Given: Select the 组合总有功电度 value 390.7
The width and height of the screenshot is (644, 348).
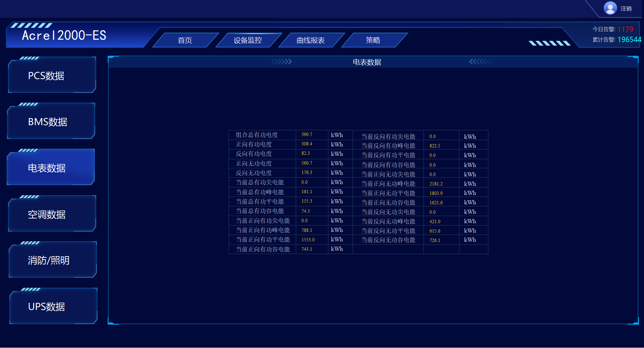Looking at the screenshot, I should [307, 134].
